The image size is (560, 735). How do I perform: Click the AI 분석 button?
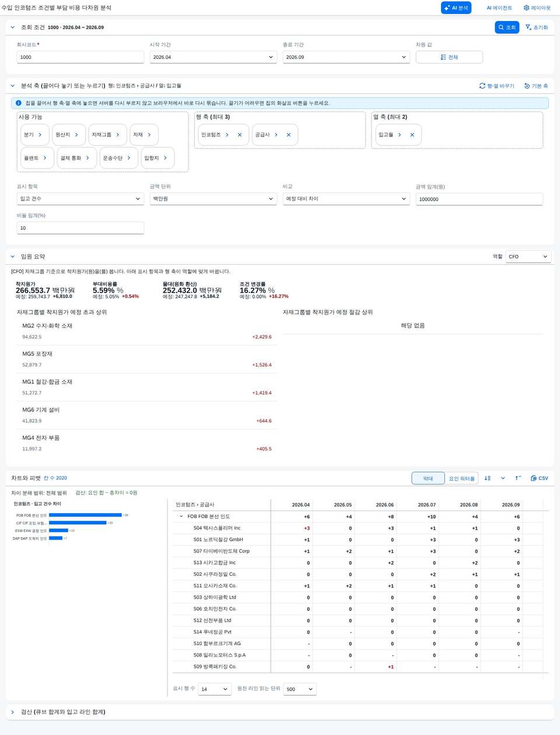pos(456,8)
